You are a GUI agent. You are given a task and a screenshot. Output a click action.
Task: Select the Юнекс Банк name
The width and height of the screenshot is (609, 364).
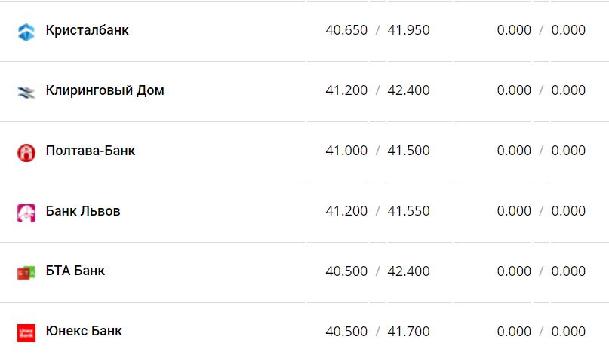pos(84,331)
